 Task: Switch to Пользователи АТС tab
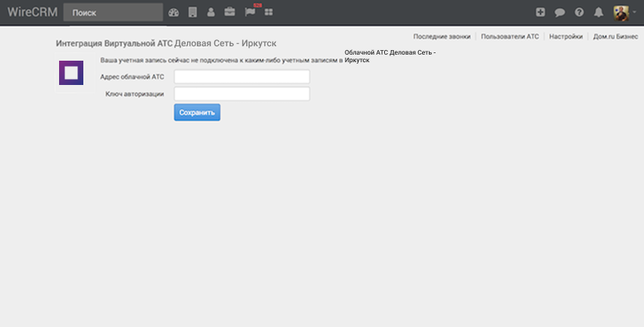(x=510, y=36)
